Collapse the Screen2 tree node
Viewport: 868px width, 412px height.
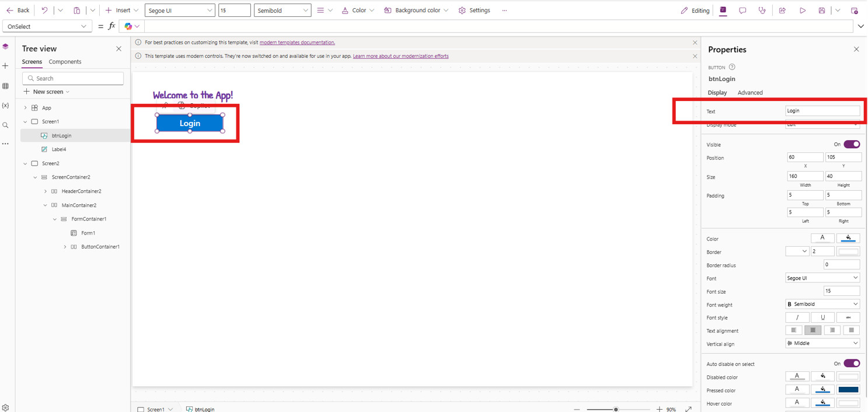coord(25,163)
